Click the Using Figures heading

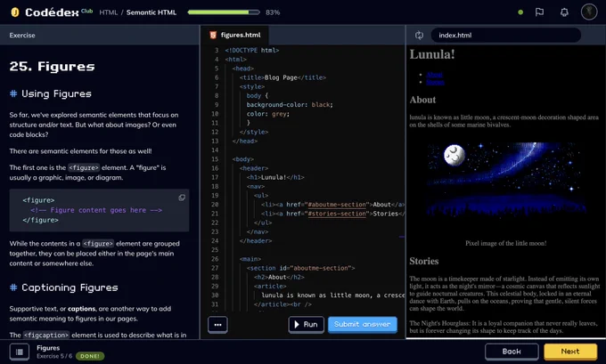[56, 93]
